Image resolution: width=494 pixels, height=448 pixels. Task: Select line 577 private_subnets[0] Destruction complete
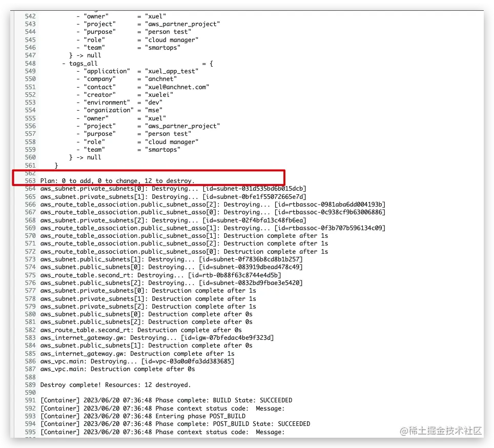[x=148, y=291]
